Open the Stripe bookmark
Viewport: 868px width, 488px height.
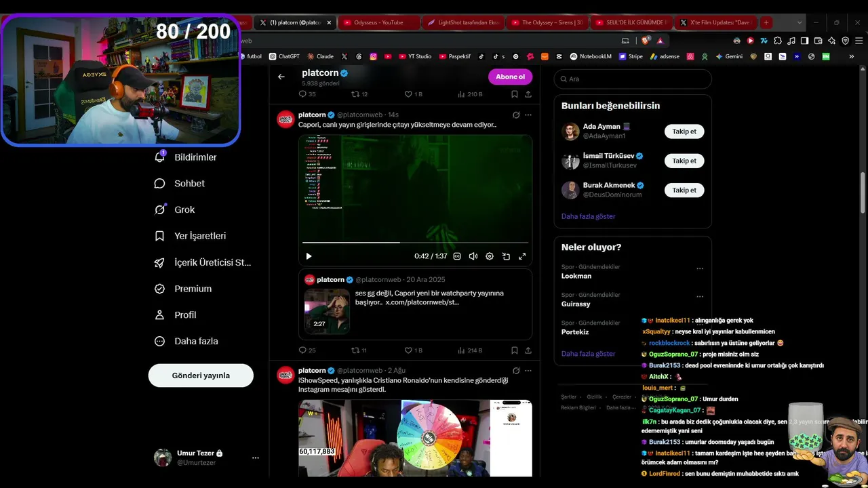[x=631, y=57]
